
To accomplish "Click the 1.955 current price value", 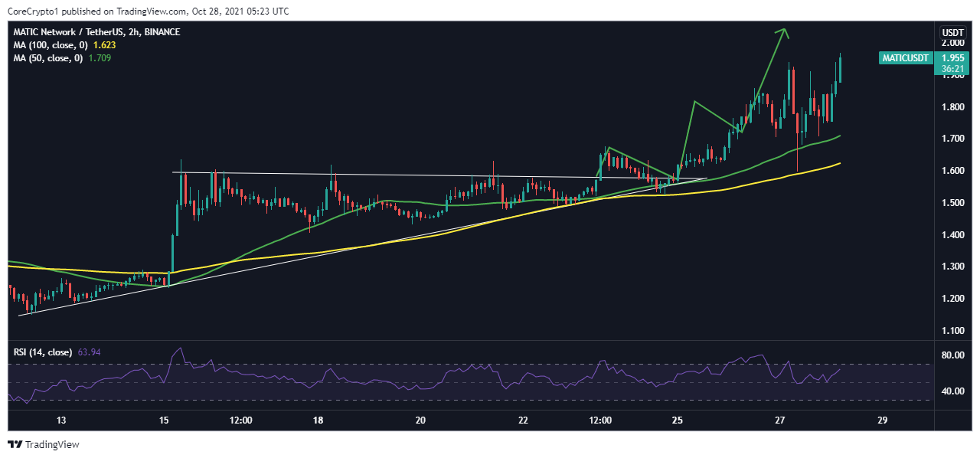I will pyautogui.click(x=952, y=57).
